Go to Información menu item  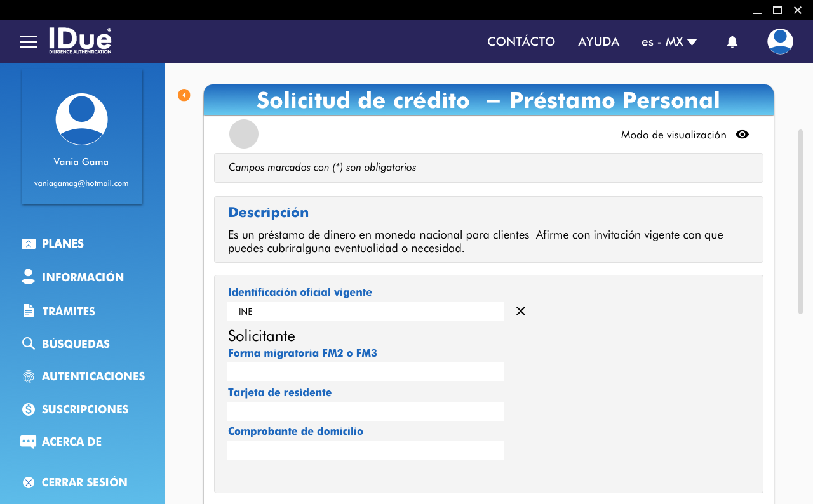[x=83, y=277]
